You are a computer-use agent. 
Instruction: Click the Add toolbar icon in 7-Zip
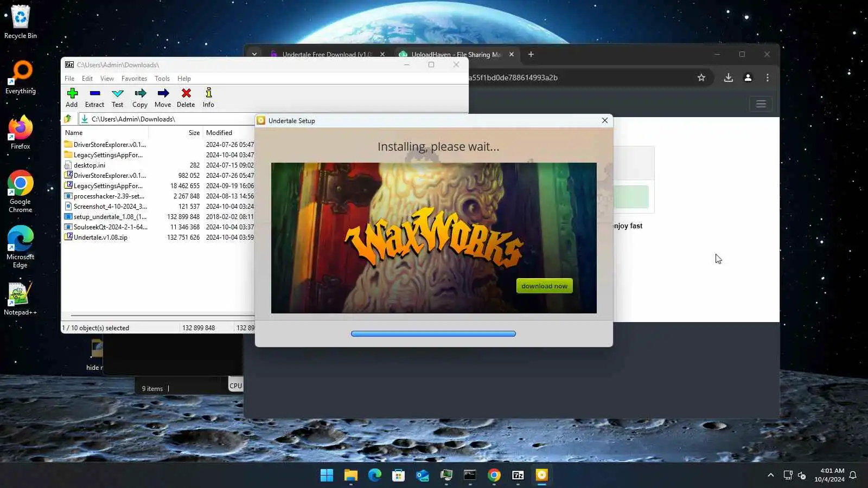click(72, 98)
